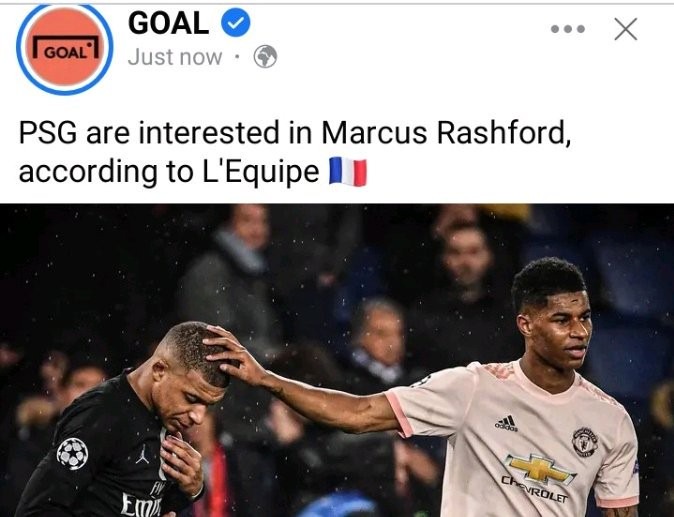Click the Jordan jumpman logo on black jersey
This screenshot has height=517, width=674.
(x=143, y=454)
